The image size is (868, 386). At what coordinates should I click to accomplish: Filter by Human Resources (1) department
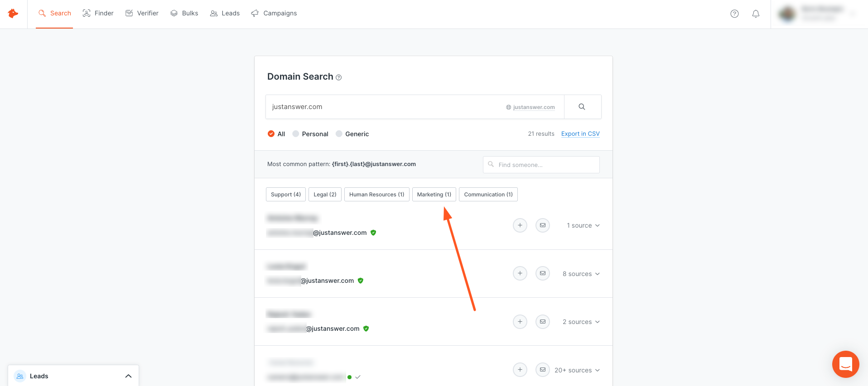point(377,195)
